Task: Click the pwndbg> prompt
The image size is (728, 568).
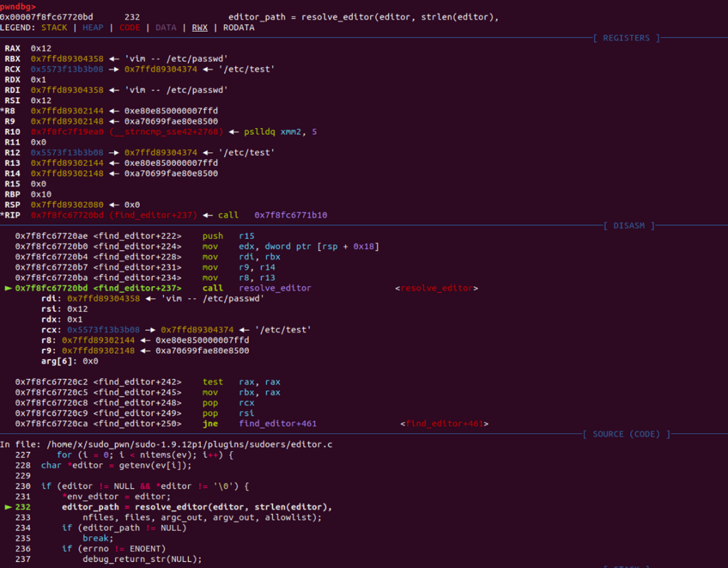Action: coord(18,7)
